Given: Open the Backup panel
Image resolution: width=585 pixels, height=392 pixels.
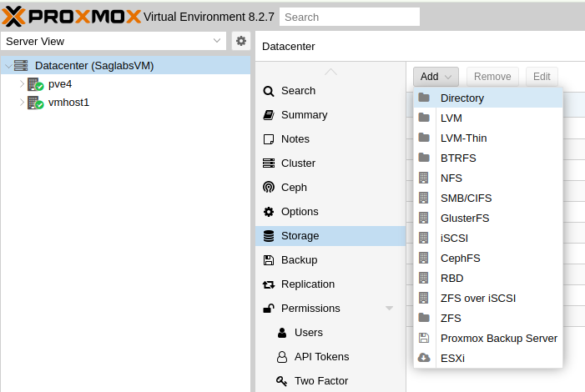Looking at the screenshot, I should coord(330,260).
